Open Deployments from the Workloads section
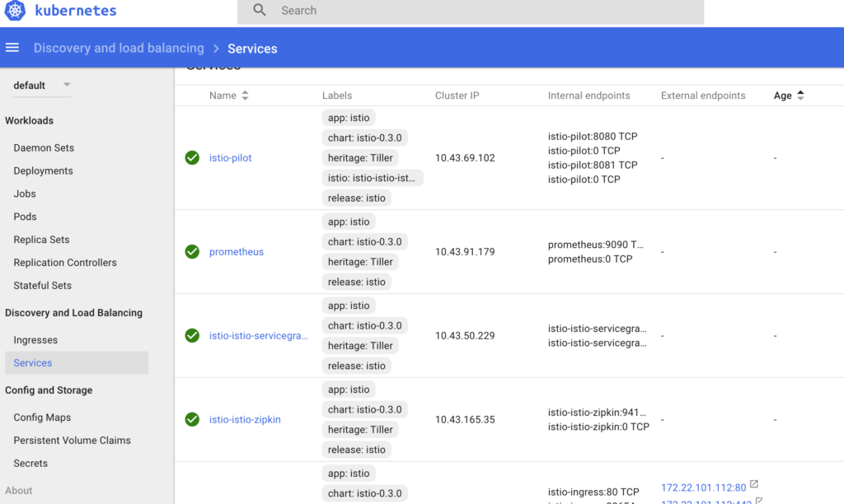Screen dimensions: 844x504 tap(43, 171)
